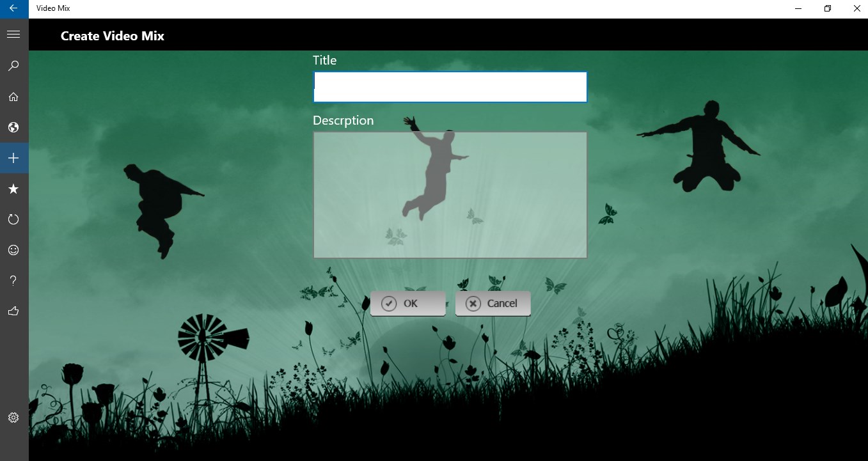
Task: Click the circular refresh icon in sidebar
Action: click(13, 219)
